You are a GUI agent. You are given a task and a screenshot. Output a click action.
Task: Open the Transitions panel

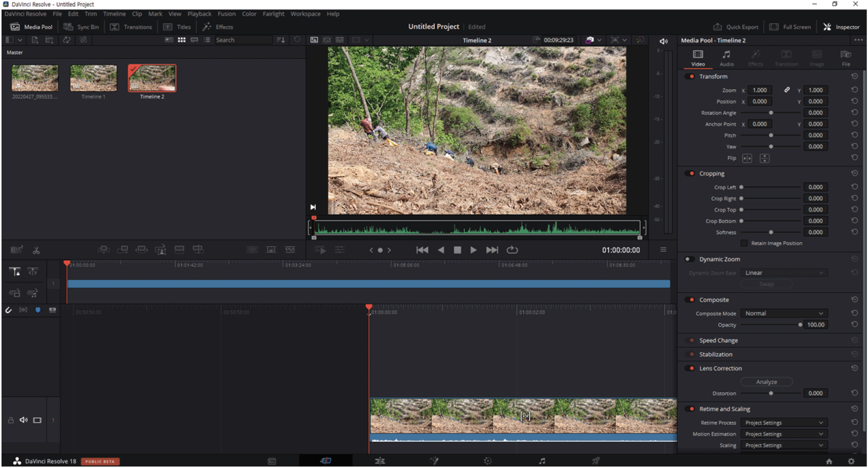tap(131, 27)
